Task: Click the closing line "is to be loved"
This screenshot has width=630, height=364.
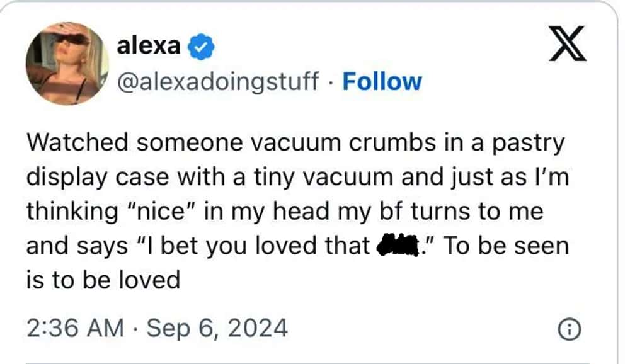Action: click(103, 280)
